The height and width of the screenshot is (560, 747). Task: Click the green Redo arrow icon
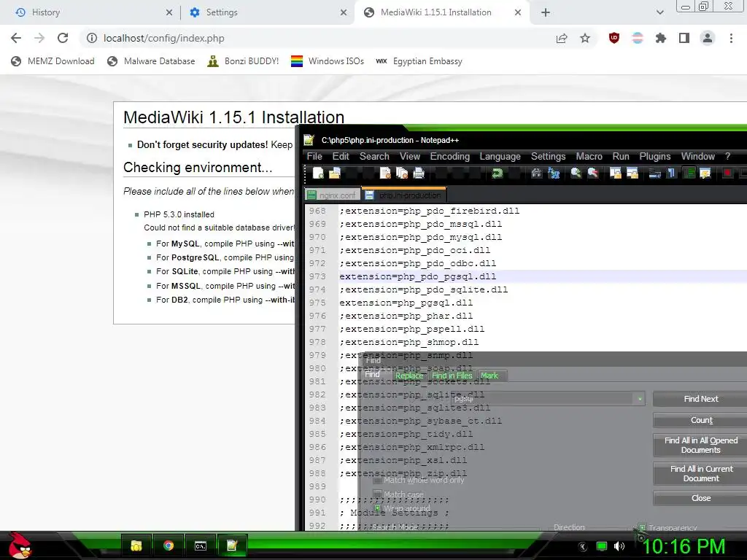[498, 174]
